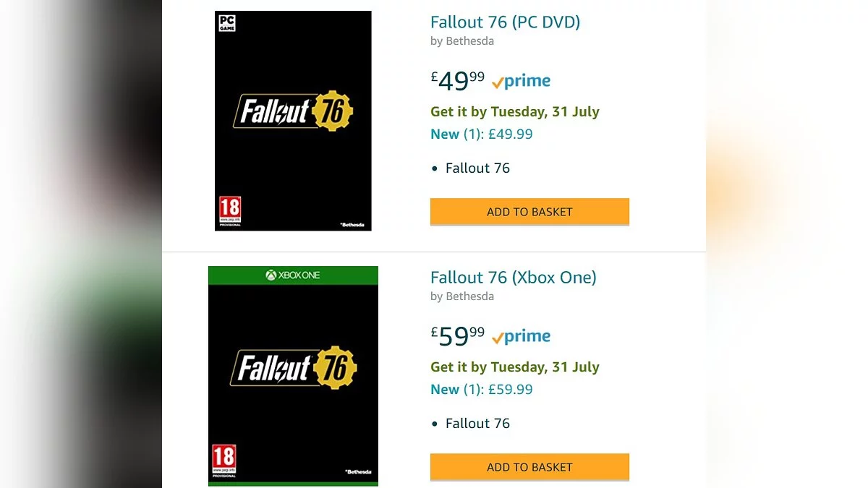Click "by Bethesda" under the Xbox One title

click(462, 296)
